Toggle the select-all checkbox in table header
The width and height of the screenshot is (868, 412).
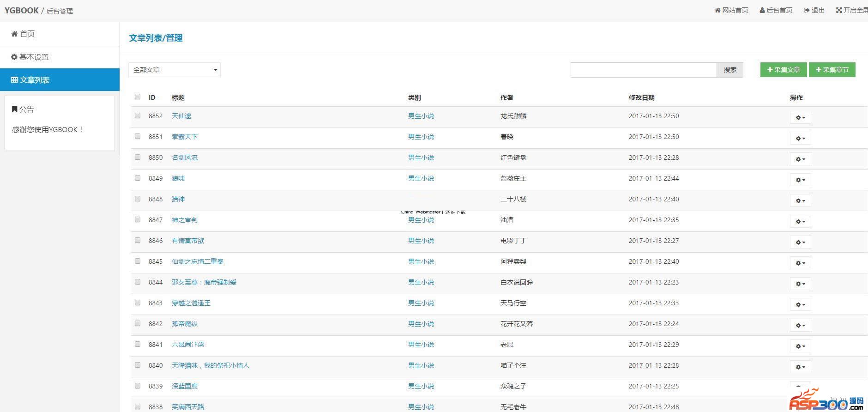point(138,97)
